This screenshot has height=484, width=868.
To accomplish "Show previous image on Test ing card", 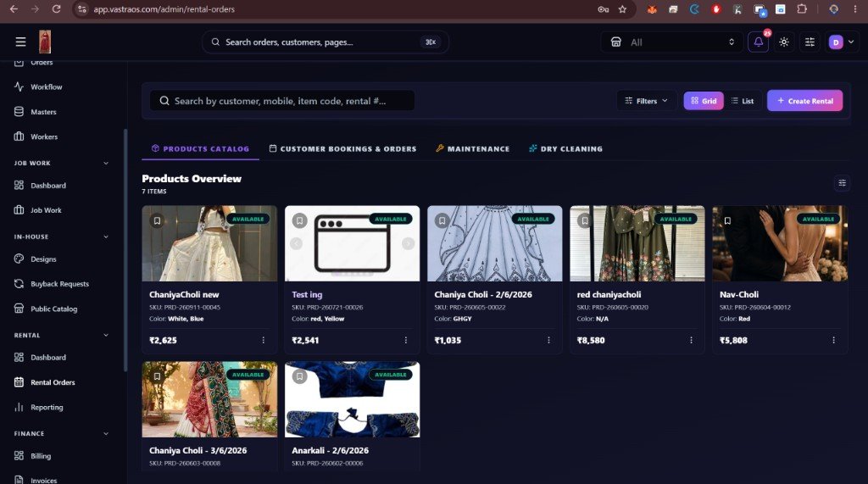I will point(296,243).
